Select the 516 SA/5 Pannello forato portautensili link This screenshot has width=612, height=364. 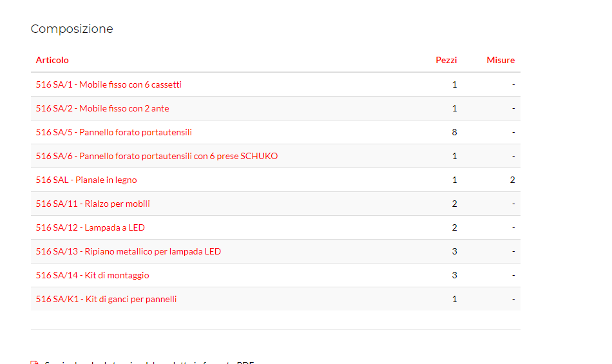(113, 132)
